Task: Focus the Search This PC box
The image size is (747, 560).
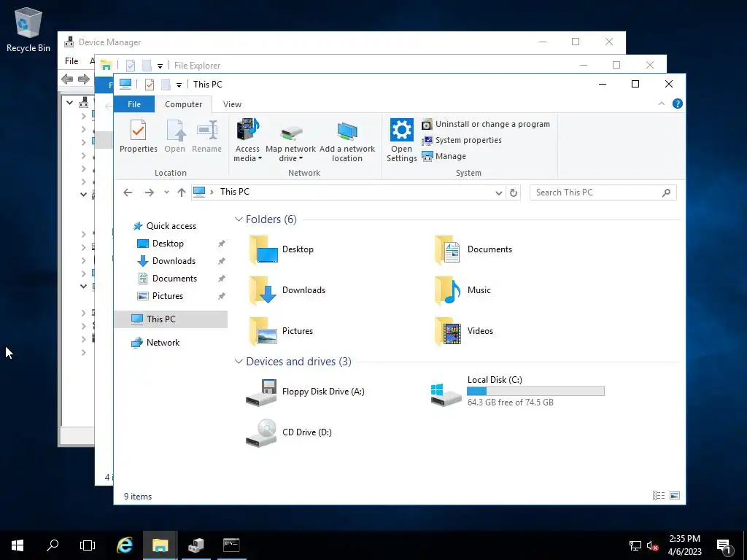Action: pos(603,192)
